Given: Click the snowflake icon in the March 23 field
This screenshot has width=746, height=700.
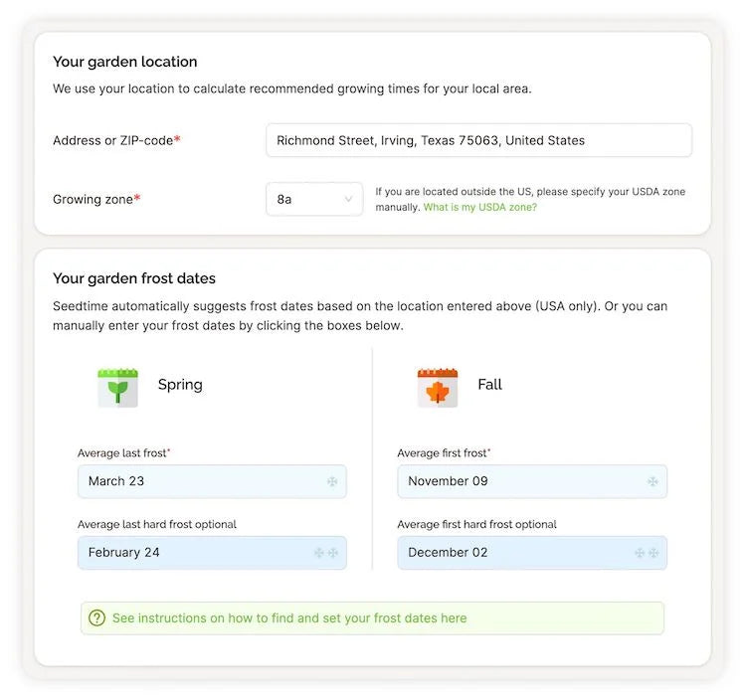Looking at the screenshot, I should point(332,481).
